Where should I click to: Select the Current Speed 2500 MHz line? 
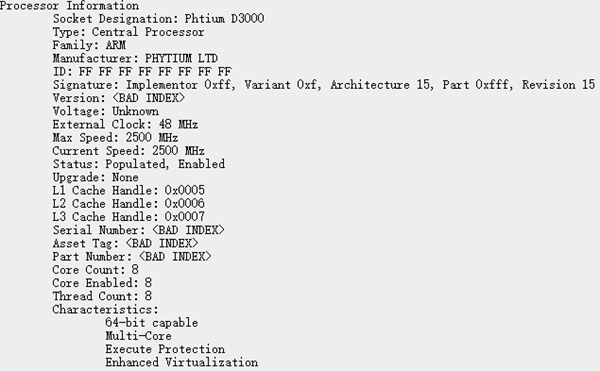point(129,151)
